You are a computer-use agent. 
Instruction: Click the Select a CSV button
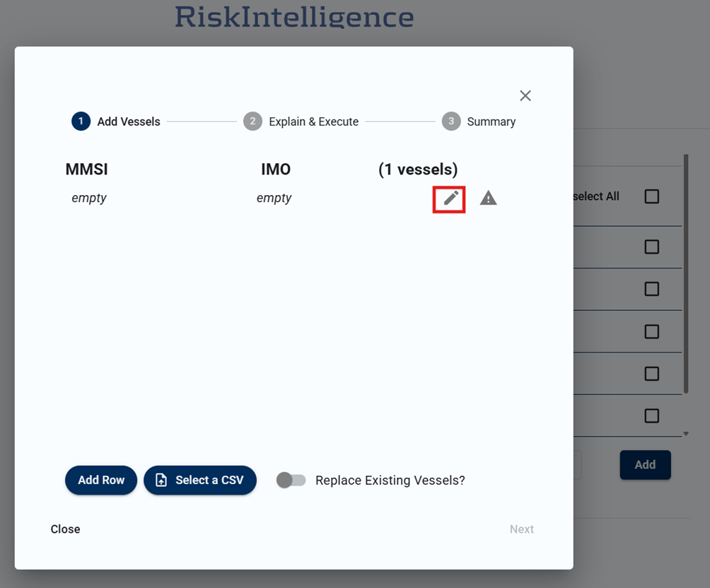200,481
